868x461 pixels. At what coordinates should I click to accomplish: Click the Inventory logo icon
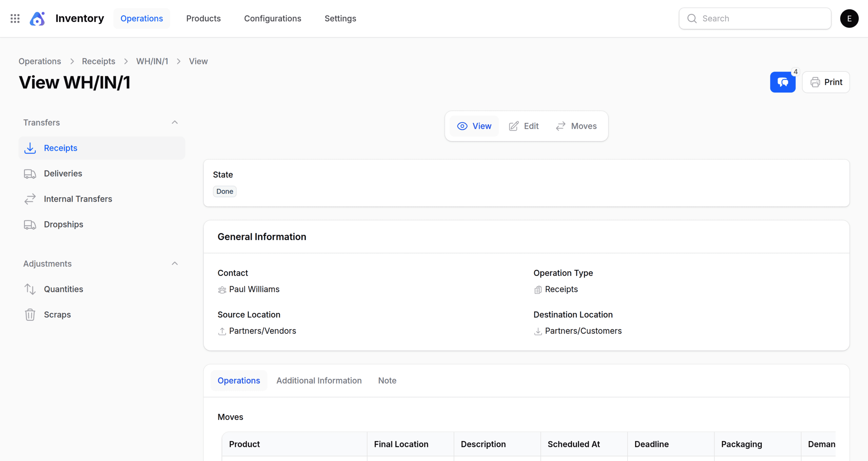tap(37, 18)
